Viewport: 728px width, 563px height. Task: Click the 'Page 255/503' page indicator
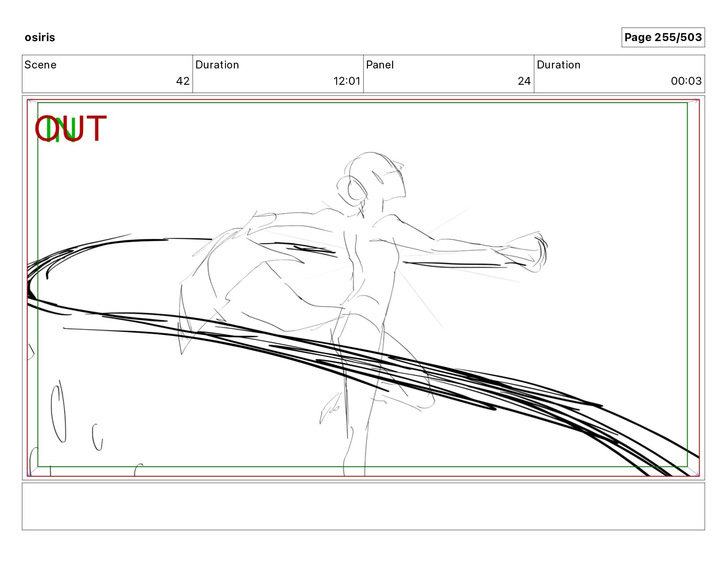663,38
